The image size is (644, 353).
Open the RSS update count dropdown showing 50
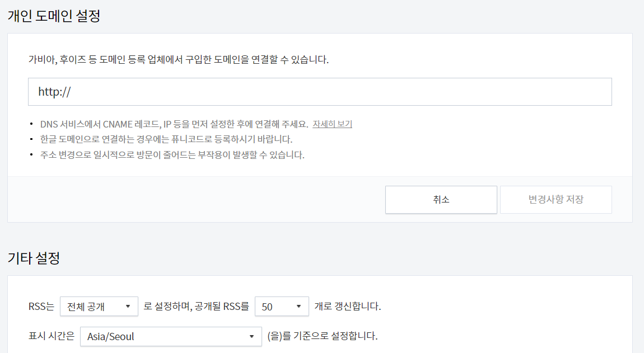280,306
